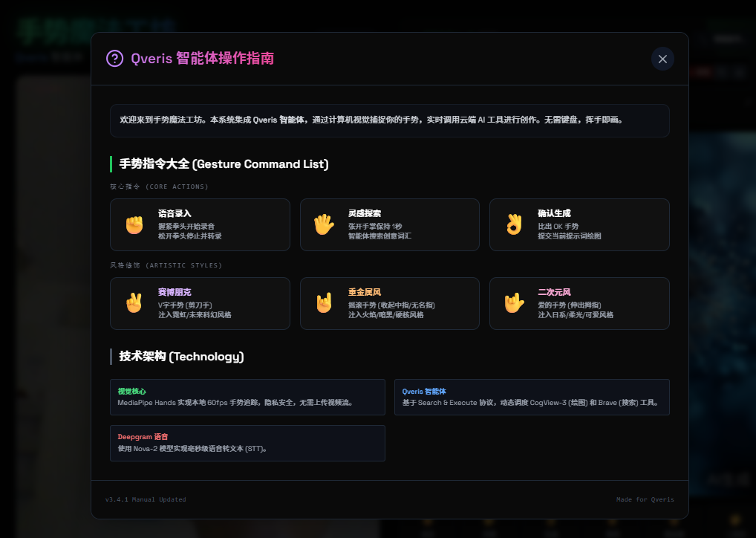Click the rock horns hand emoji

coord(324,303)
